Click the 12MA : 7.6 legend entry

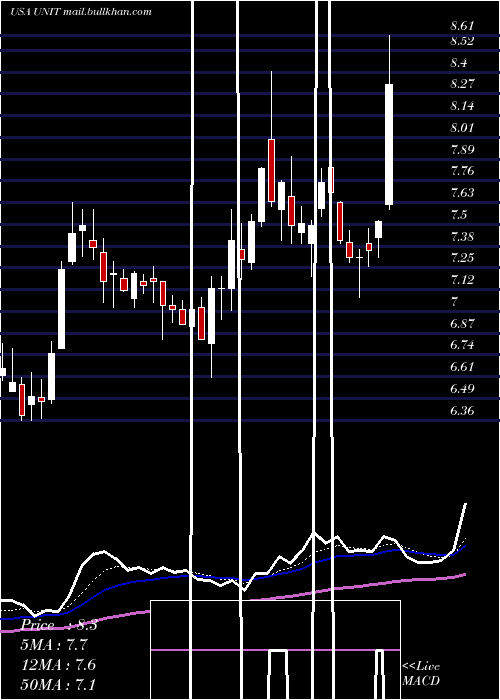[x=58, y=665]
